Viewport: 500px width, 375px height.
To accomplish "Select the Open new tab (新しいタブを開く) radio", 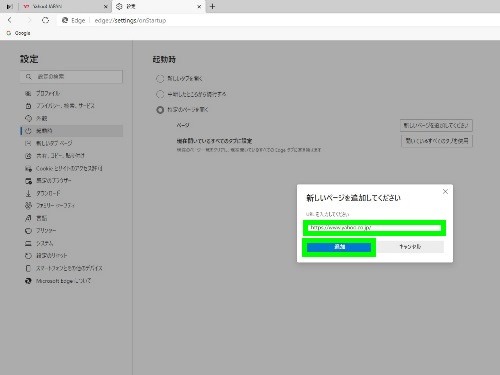I will pyautogui.click(x=160, y=79).
